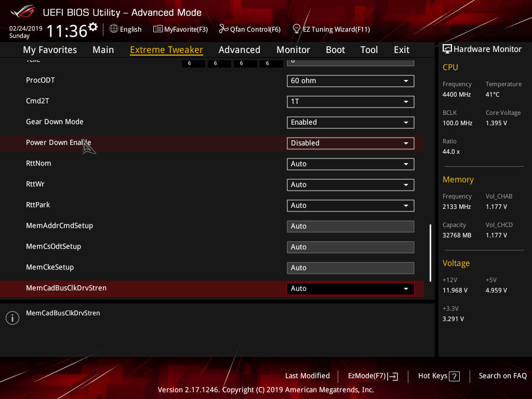Select the MemCkeSetup label

click(x=50, y=268)
